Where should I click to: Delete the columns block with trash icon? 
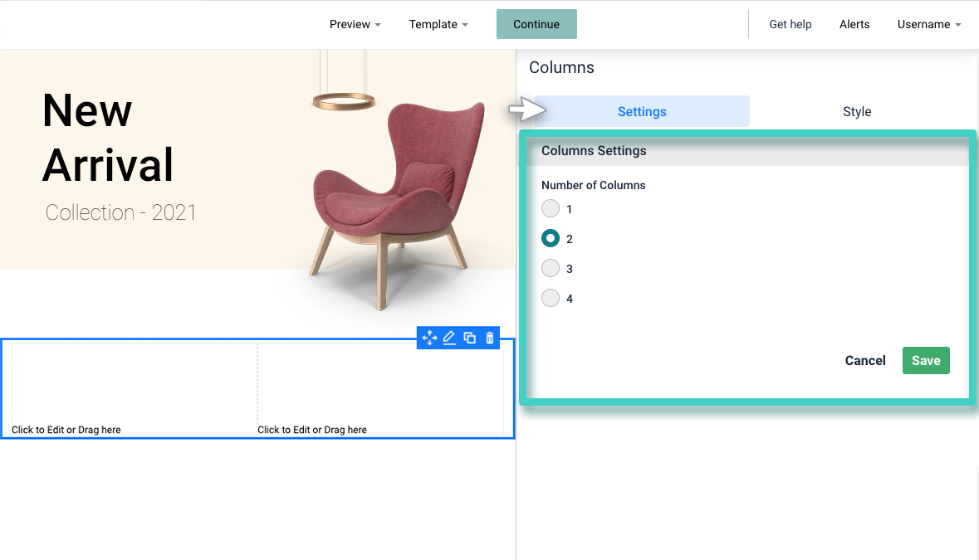(490, 338)
